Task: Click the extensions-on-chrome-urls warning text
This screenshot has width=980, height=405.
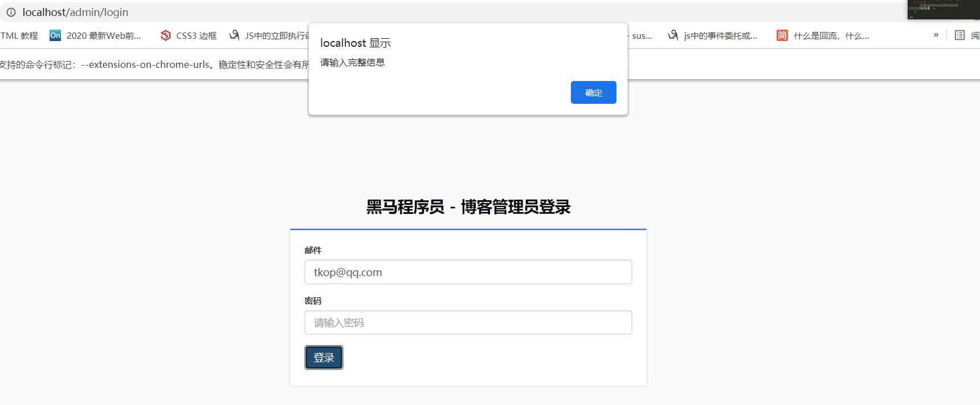Action: [x=154, y=64]
